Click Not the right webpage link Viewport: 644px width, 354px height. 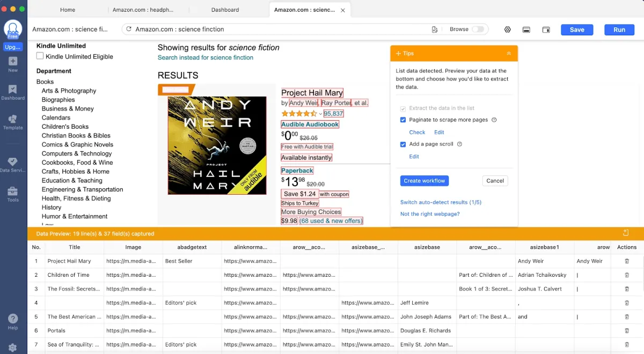pyautogui.click(x=430, y=214)
